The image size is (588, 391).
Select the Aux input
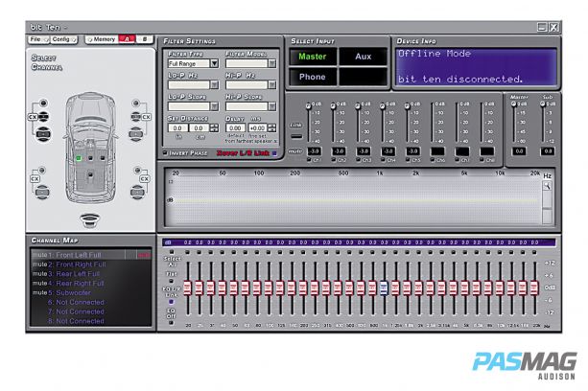pyautogui.click(x=363, y=57)
